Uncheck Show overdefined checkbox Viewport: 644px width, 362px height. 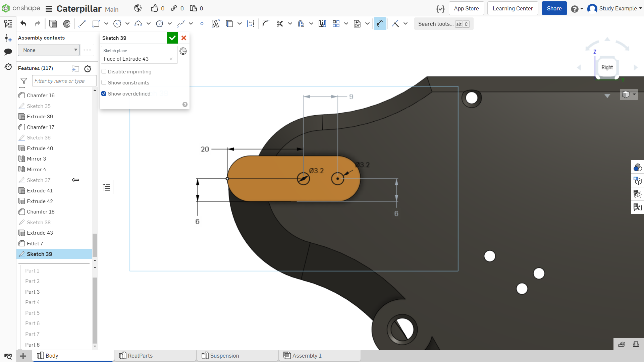tap(104, 94)
